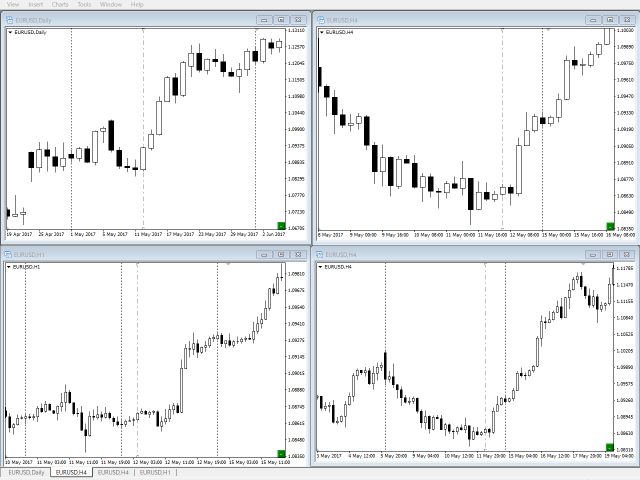The width and height of the screenshot is (640, 480).
Task: Close the EURUSD,H1 chart window
Action: tap(298, 254)
